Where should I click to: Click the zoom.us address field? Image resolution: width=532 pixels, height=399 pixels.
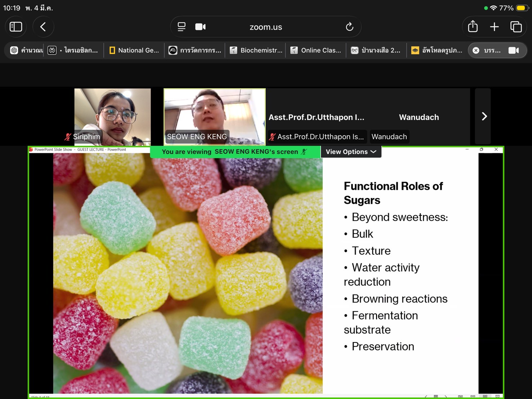(266, 27)
